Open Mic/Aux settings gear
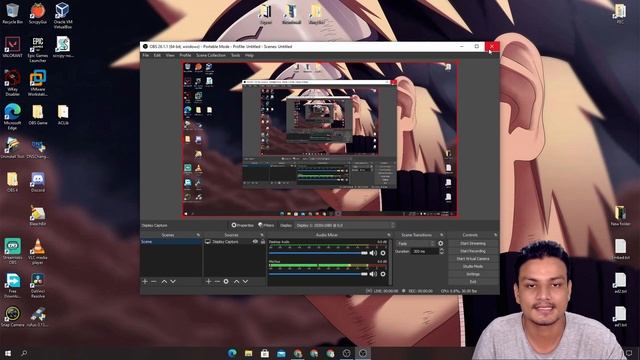Image resolution: width=640 pixels, height=360 pixels. point(383,274)
